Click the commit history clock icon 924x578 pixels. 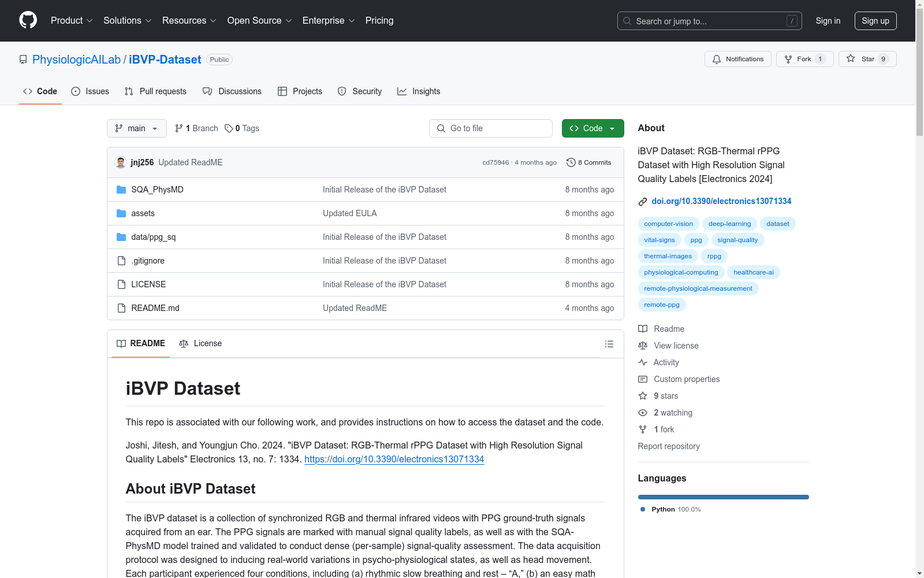click(571, 162)
